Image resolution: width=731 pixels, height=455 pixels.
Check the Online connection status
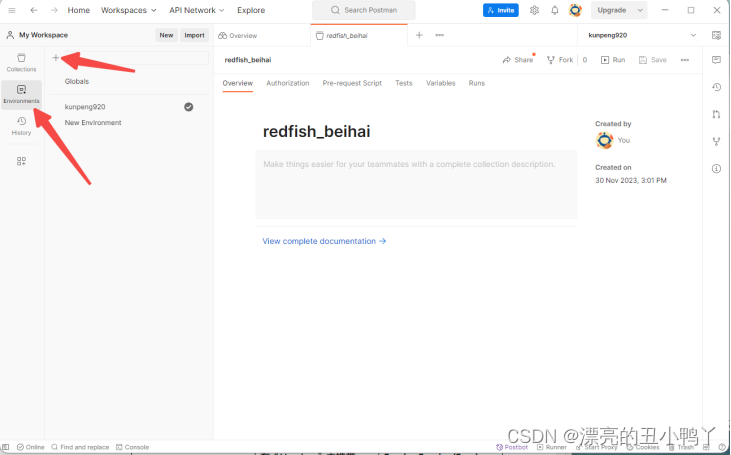click(x=31, y=447)
